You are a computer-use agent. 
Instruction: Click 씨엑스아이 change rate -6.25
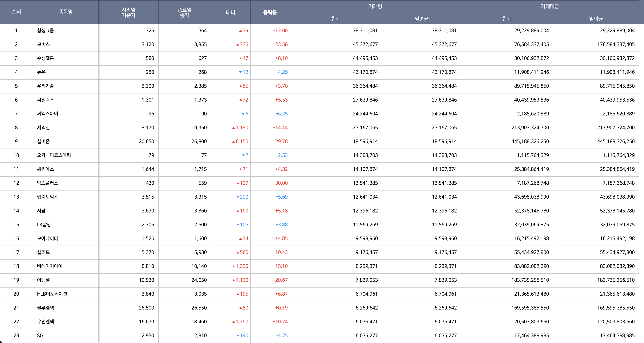[x=281, y=114]
